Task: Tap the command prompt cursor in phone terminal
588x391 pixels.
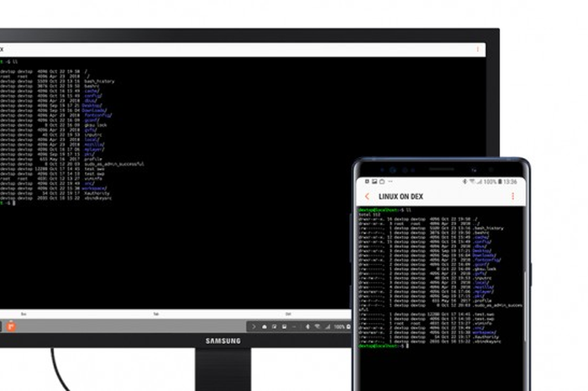Action: tap(407, 346)
